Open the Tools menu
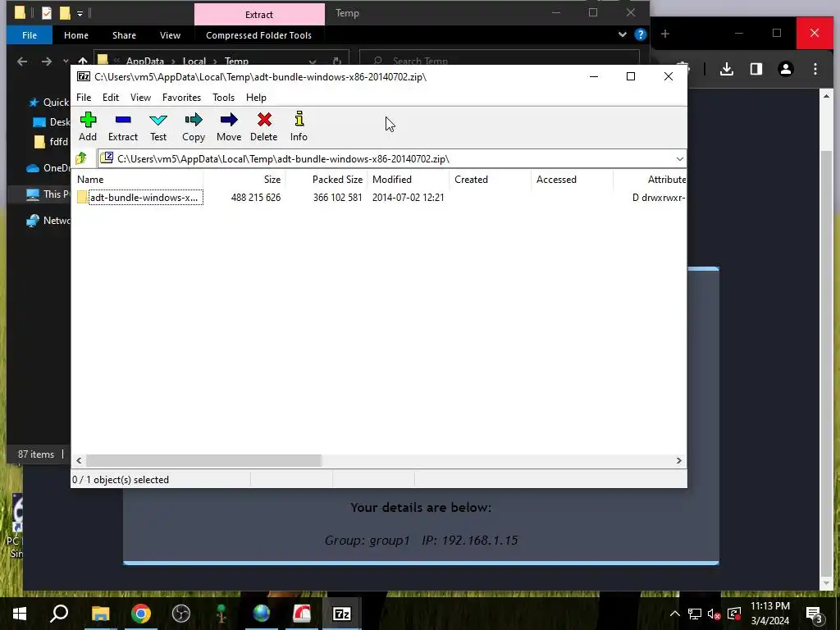840x630 pixels. 223,98
